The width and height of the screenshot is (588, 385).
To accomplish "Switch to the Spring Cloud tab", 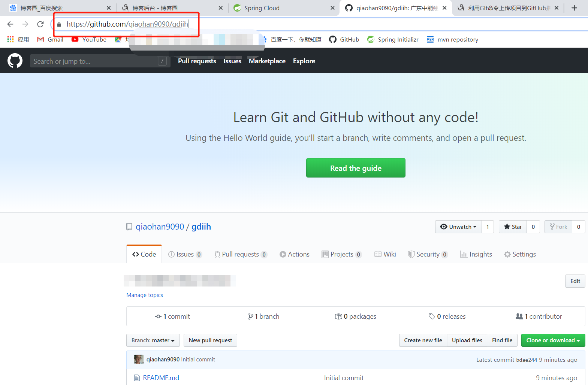I will coord(283,8).
